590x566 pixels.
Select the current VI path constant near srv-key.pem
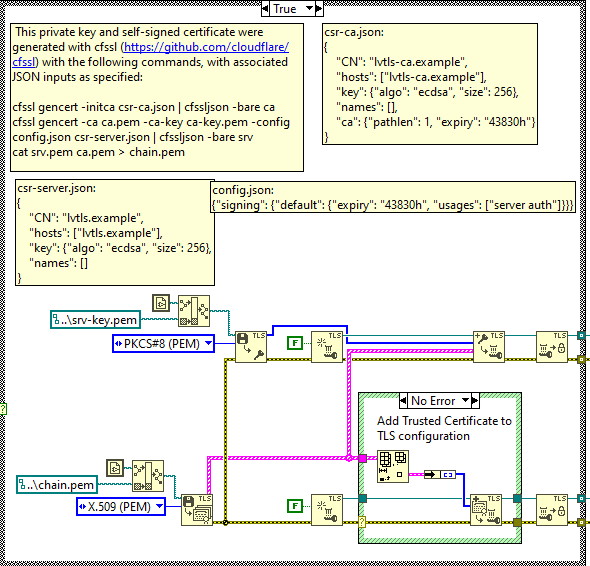point(161,303)
